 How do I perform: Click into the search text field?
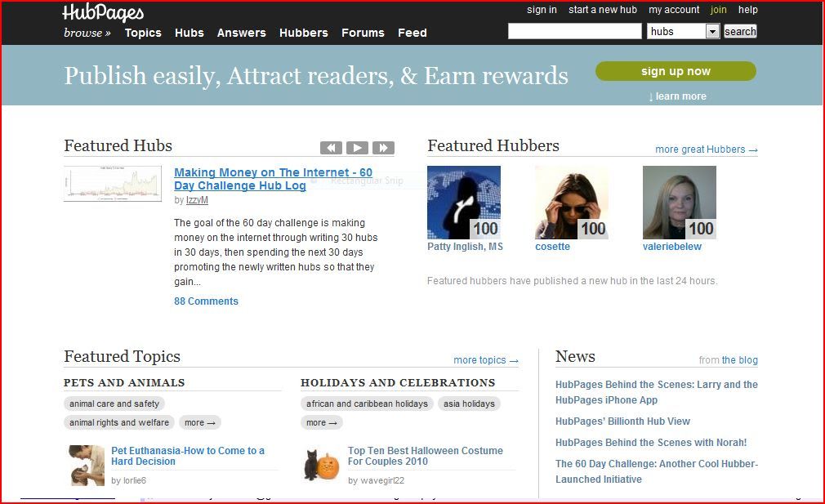pyautogui.click(x=574, y=31)
